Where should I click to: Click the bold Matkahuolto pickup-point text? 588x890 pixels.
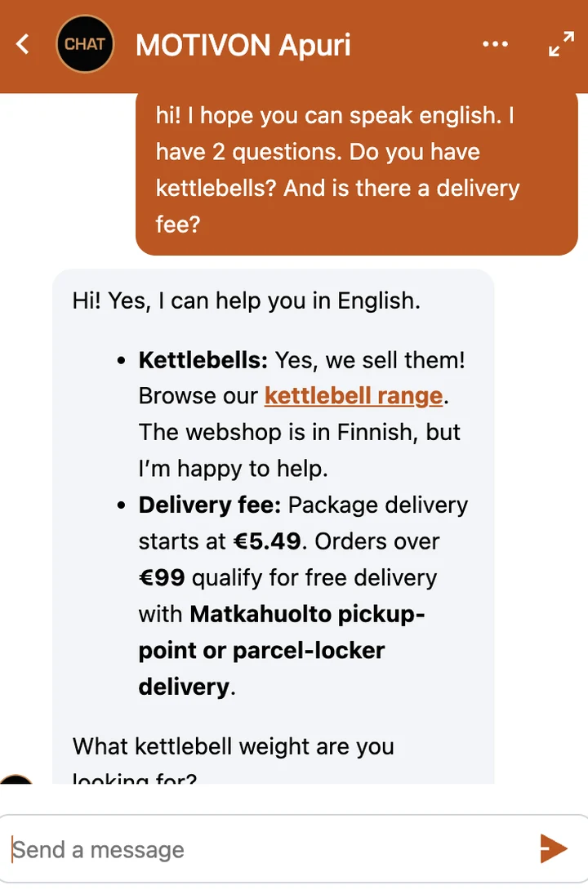click(x=282, y=632)
